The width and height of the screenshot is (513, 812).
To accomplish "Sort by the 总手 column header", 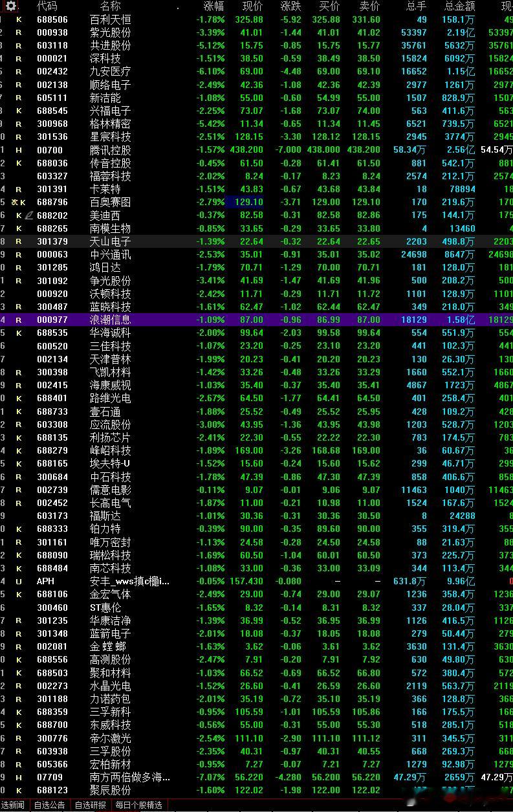I will (417, 6).
